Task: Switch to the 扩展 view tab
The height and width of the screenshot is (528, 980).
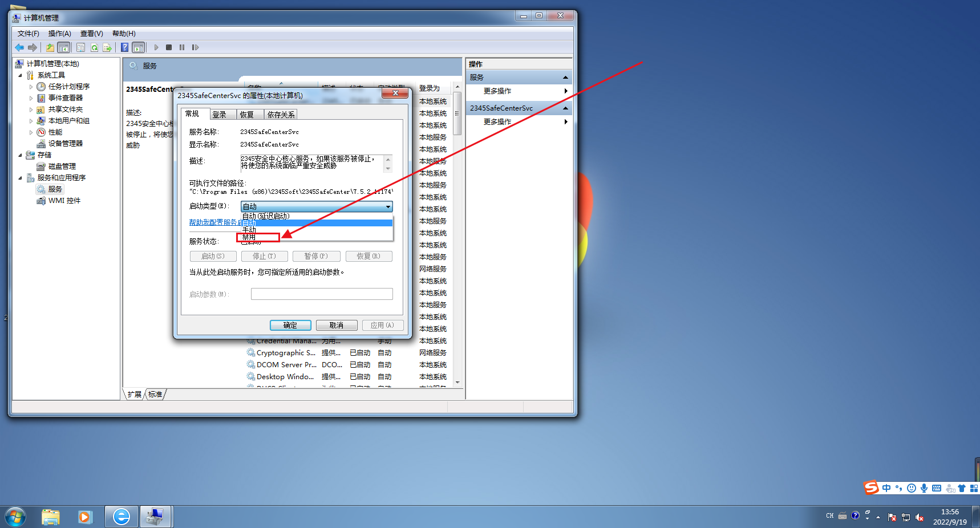Action: [134, 395]
